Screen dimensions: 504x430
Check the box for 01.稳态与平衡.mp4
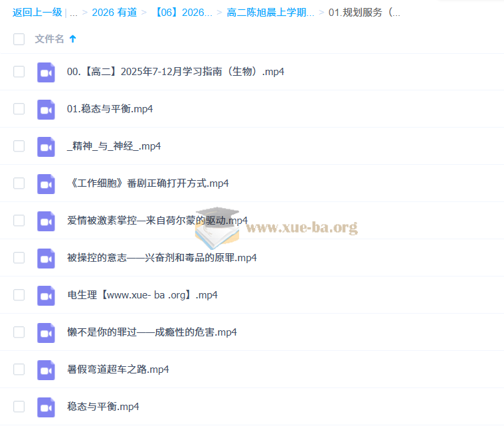point(19,109)
